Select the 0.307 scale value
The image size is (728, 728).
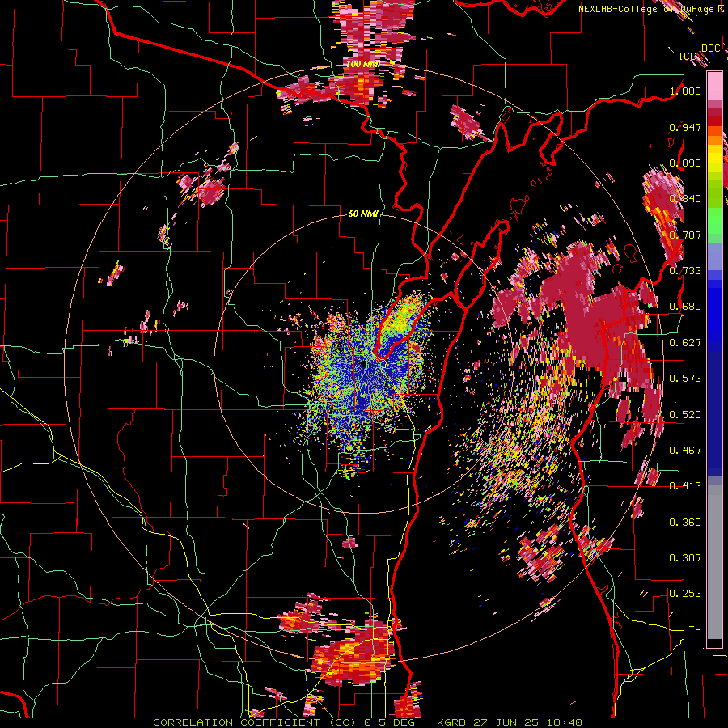point(685,558)
